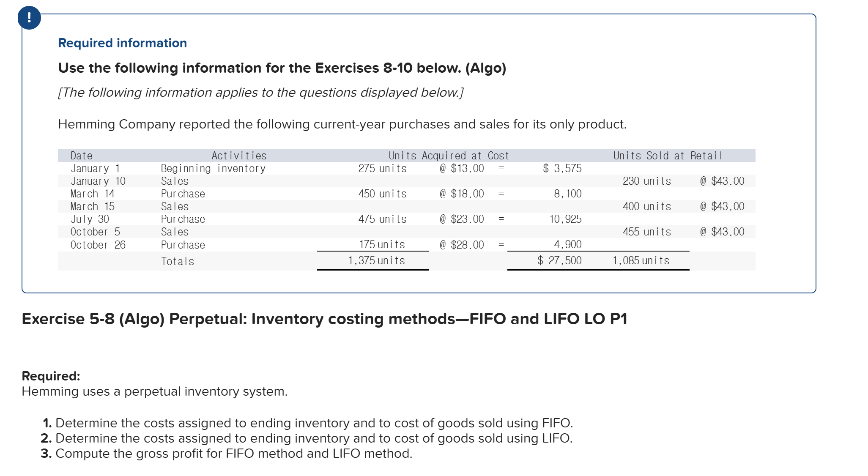Click the "Beginning inventory" activity cell
868x476 pixels.
coord(213,168)
